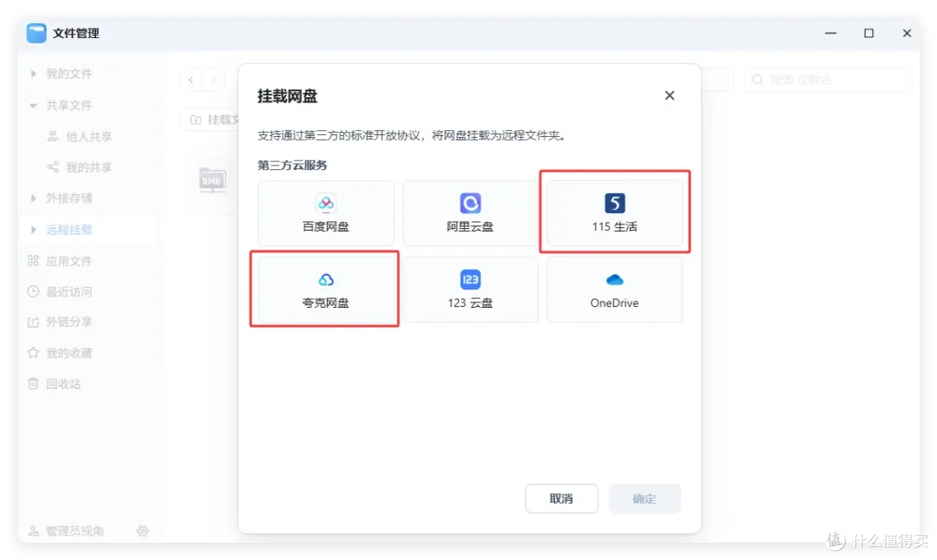Close the 挂载网盘 dialog
The width and height of the screenshot is (937, 560).
click(x=669, y=95)
